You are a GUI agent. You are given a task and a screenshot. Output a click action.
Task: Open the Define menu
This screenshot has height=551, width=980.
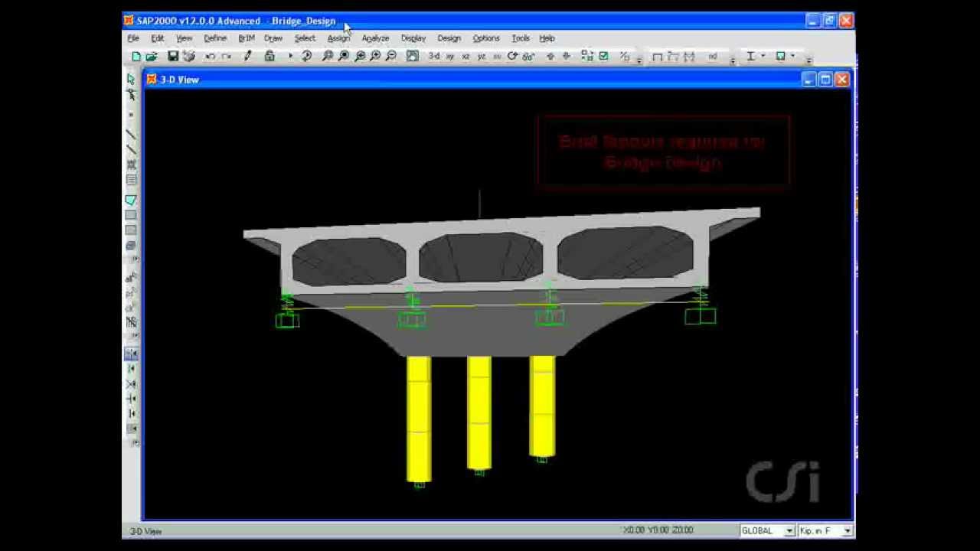[215, 38]
